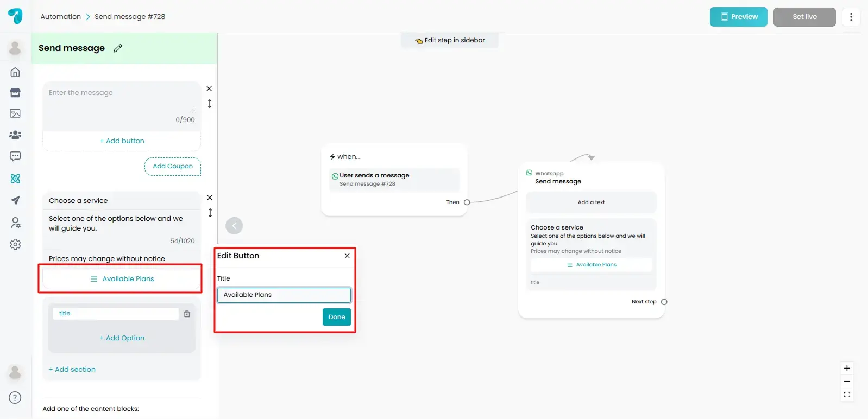Viewport: 868px width, 419px height.
Task: Open the store icon in sidebar
Action: (x=15, y=93)
